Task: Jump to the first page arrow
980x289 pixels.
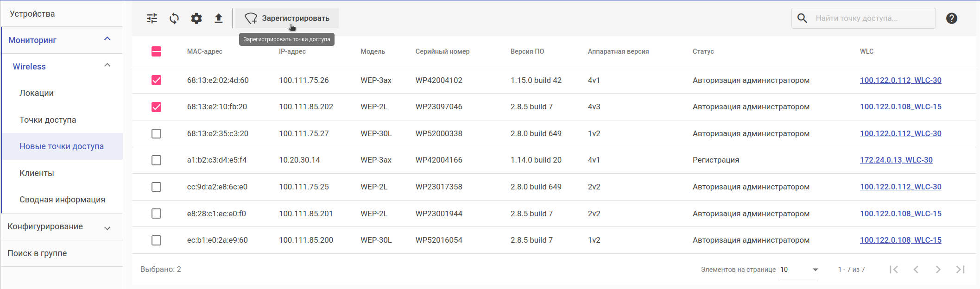Action: [894, 270]
